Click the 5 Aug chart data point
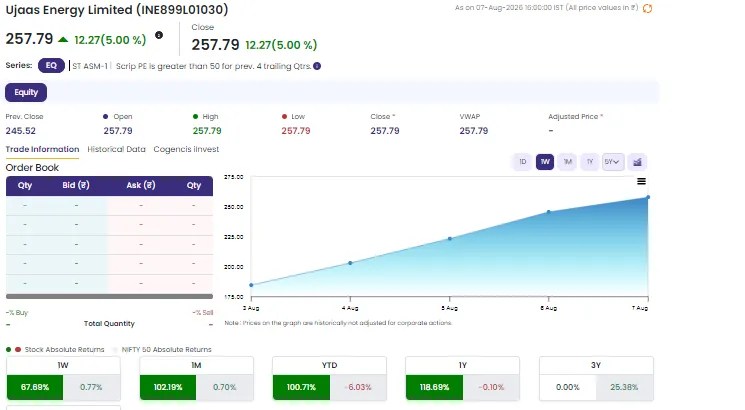This screenshot has height=410, width=745. [x=449, y=238]
